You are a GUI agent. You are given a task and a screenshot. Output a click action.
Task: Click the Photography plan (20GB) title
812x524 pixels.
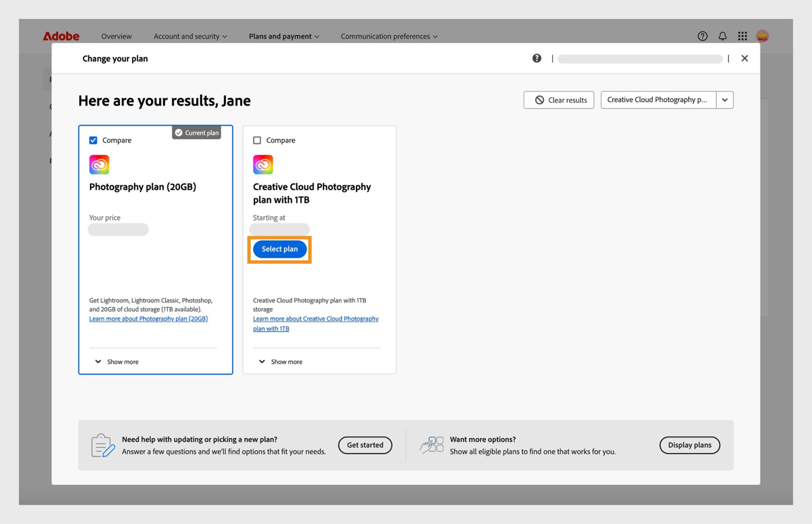coord(143,187)
